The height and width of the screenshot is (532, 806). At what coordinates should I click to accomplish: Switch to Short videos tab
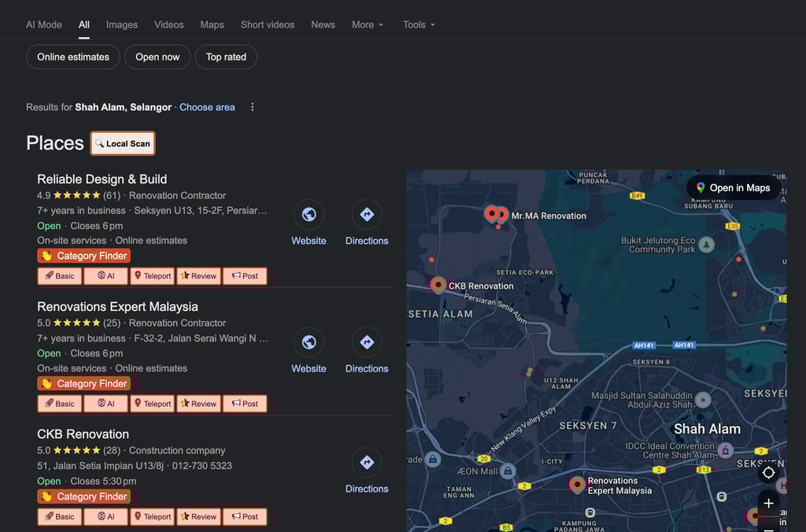tap(268, 24)
